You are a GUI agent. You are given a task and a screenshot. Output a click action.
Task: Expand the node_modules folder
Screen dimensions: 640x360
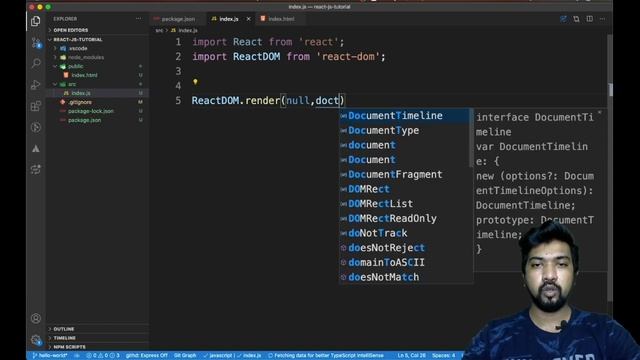[x=85, y=57]
